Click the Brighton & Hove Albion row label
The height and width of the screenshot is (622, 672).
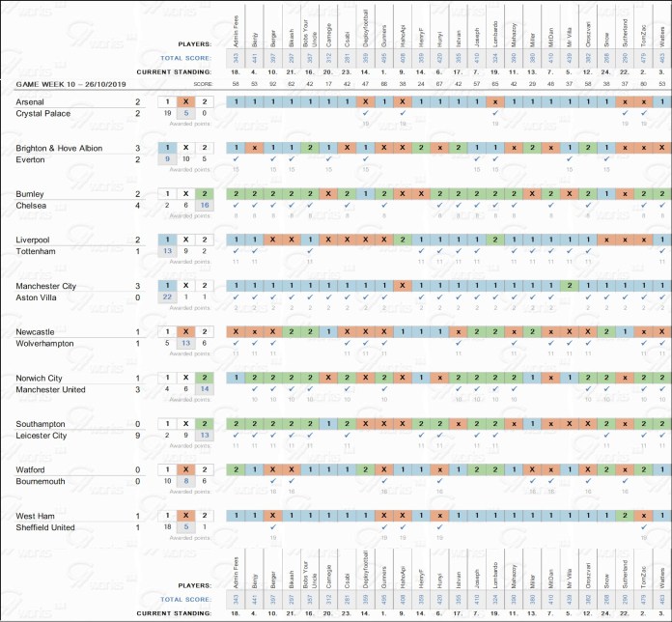point(56,148)
